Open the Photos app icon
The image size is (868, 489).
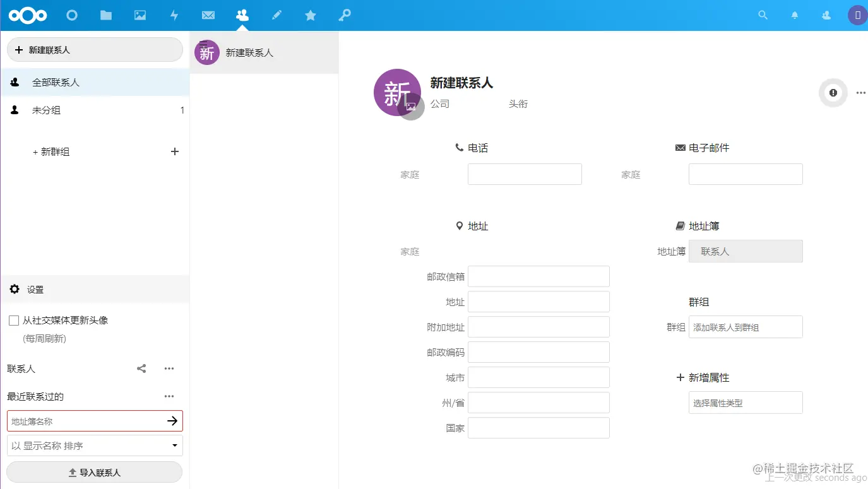point(140,15)
